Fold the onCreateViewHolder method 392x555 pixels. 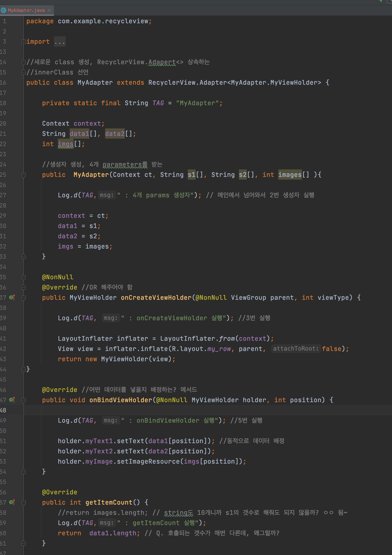point(24,298)
